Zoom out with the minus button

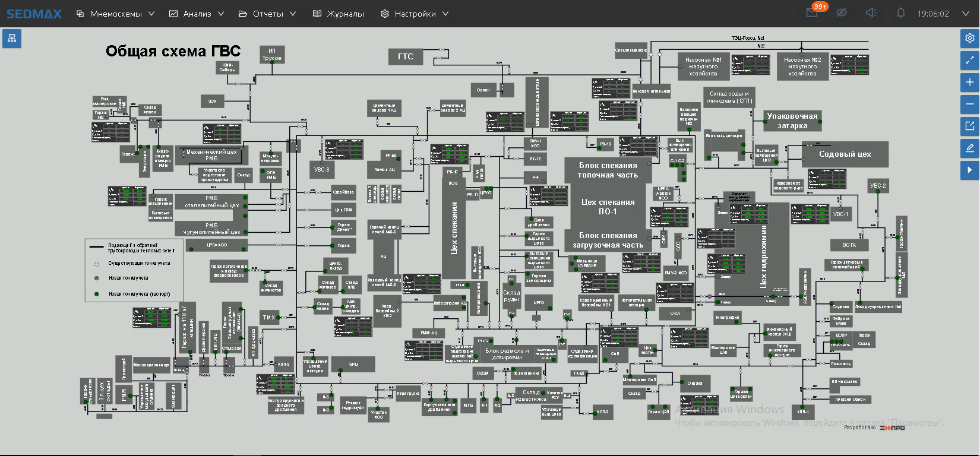click(969, 104)
